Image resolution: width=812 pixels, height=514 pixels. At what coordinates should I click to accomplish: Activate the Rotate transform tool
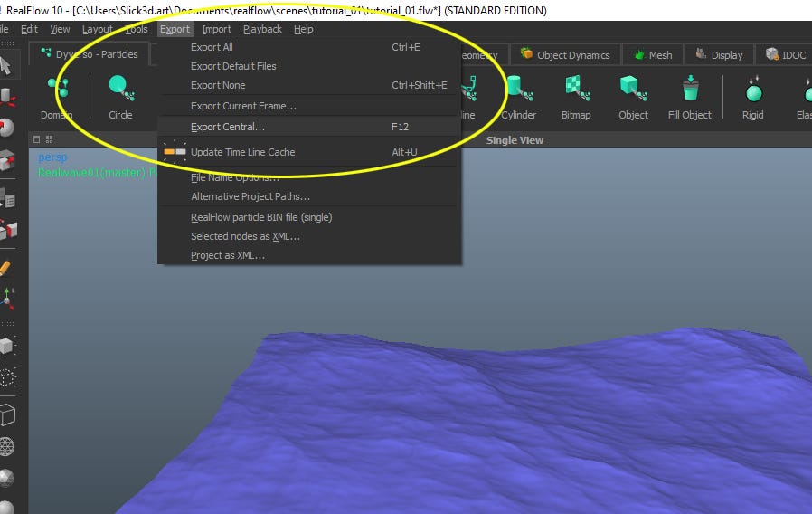[x=6, y=128]
